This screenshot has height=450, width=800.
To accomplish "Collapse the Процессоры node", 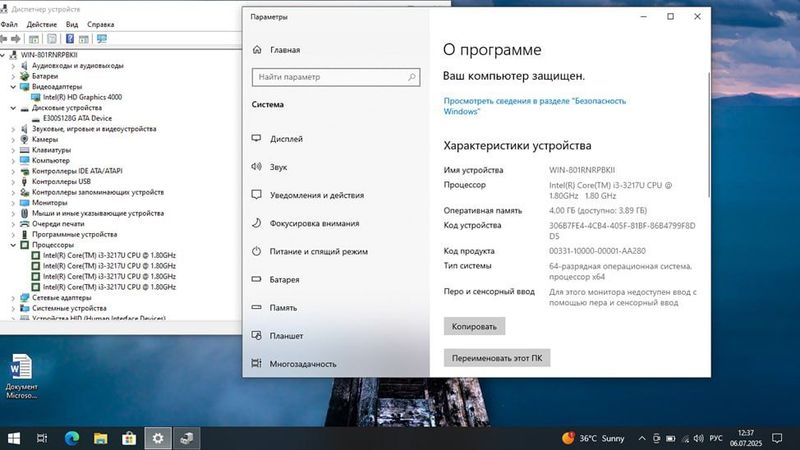I will (x=13, y=245).
